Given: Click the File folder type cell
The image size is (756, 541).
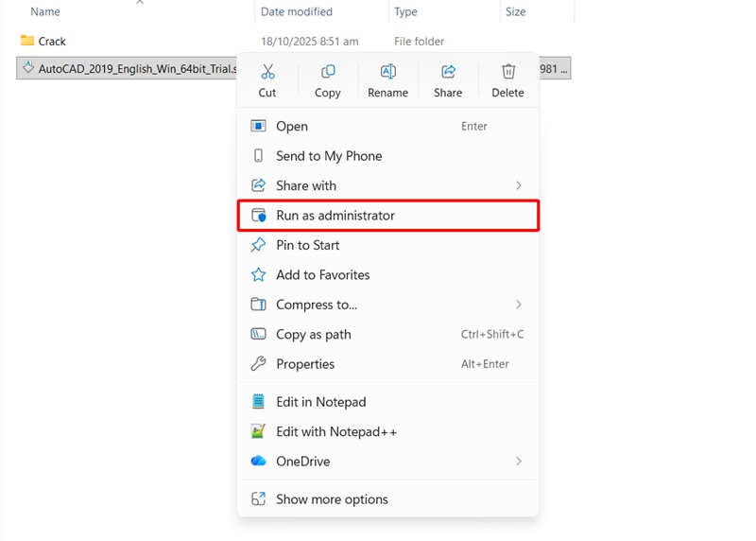Looking at the screenshot, I should [419, 42].
